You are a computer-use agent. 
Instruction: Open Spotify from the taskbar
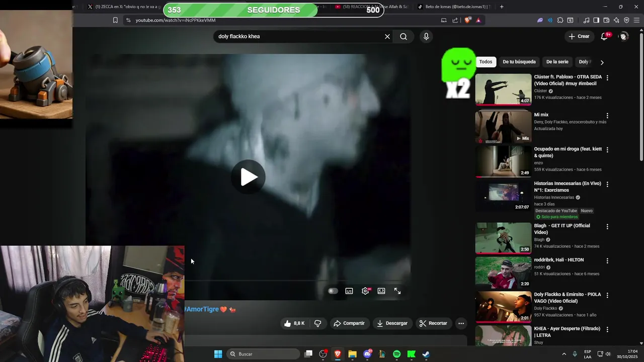pyautogui.click(x=396, y=354)
